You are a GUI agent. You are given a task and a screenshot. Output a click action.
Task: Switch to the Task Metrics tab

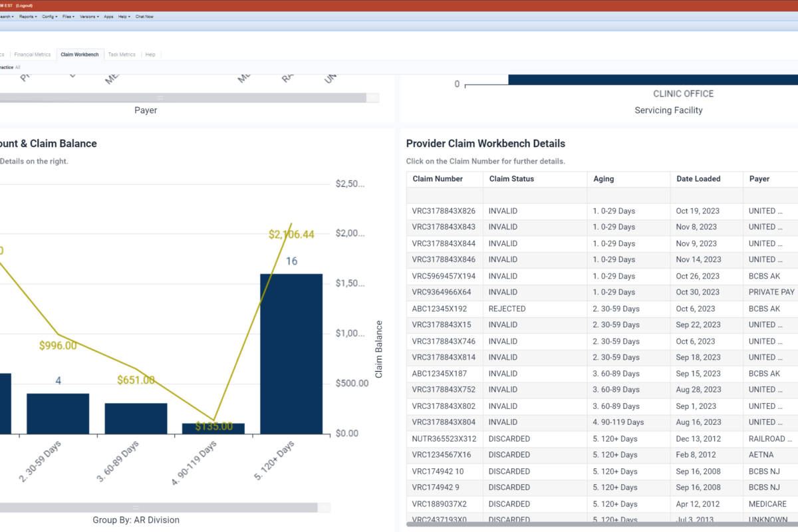[122, 55]
